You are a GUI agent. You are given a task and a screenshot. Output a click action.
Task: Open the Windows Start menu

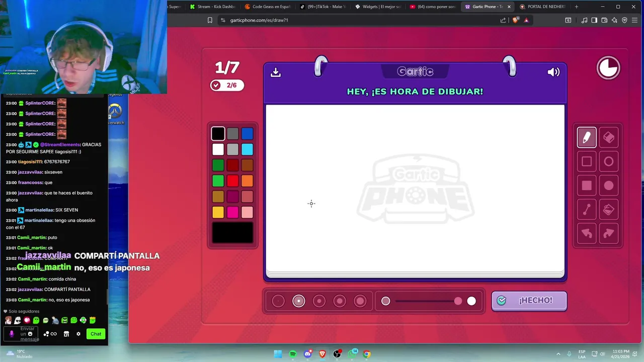point(278,354)
